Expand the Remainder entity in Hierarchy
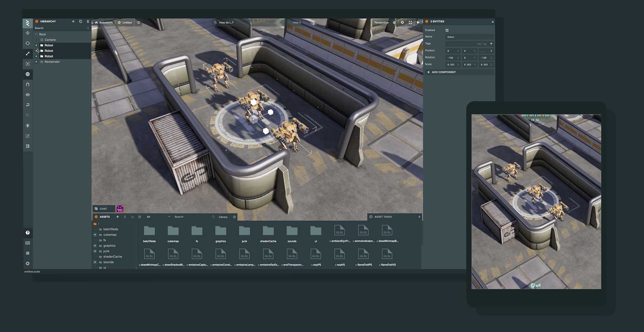Screen dimensions: 644x332 pyautogui.click(x=37, y=62)
